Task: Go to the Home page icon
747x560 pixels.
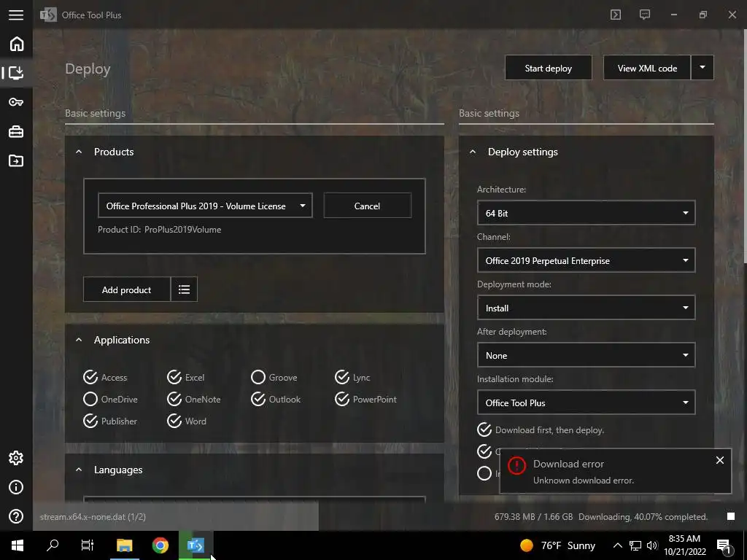Action: coord(16,44)
